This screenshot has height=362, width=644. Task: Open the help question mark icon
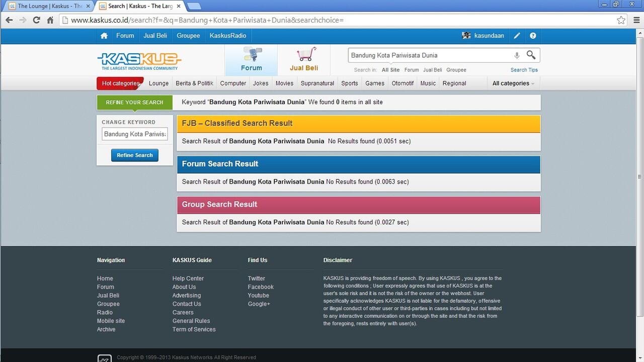pos(533,36)
